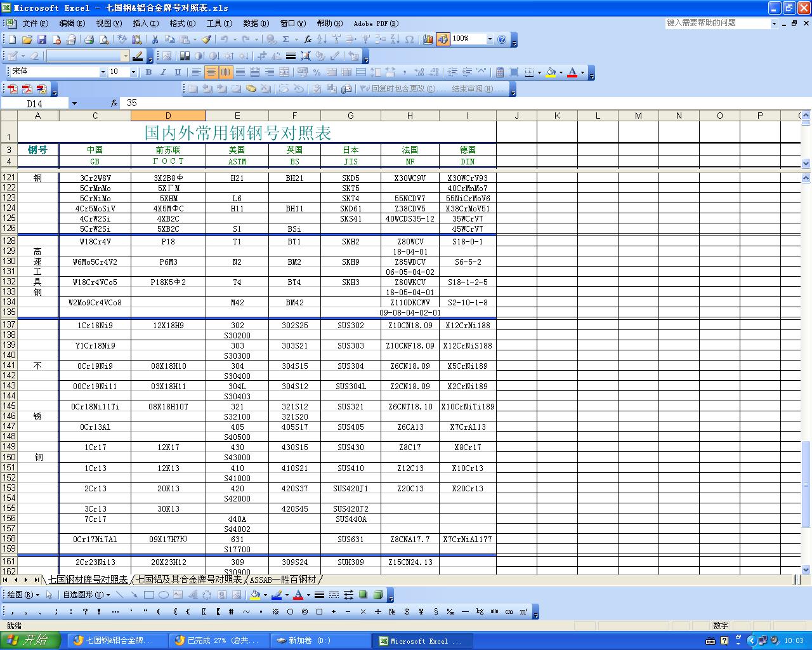
Task: Toggle italic formatting
Action: (163, 72)
